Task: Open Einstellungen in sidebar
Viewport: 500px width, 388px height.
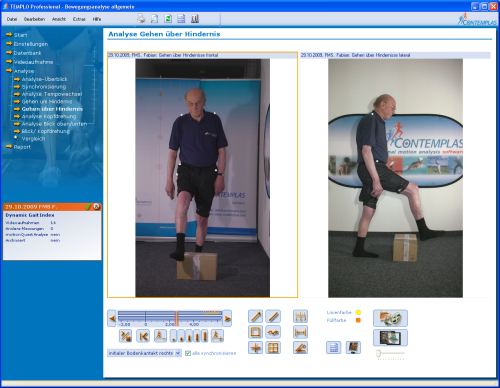Action: click(31, 44)
